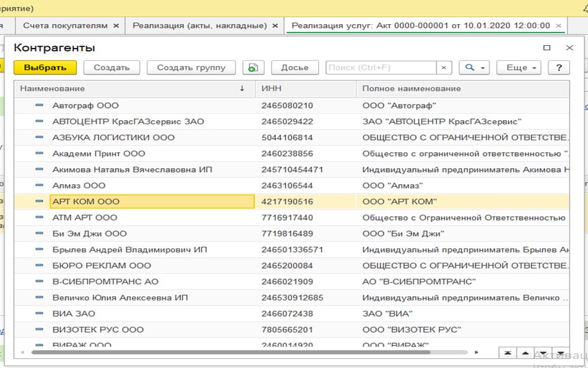The height and width of the screenshot is (368, 588).
Task: Click the row icon next to В-СИБПРОМТРАНС АО
Action: (x=39, y=281)
